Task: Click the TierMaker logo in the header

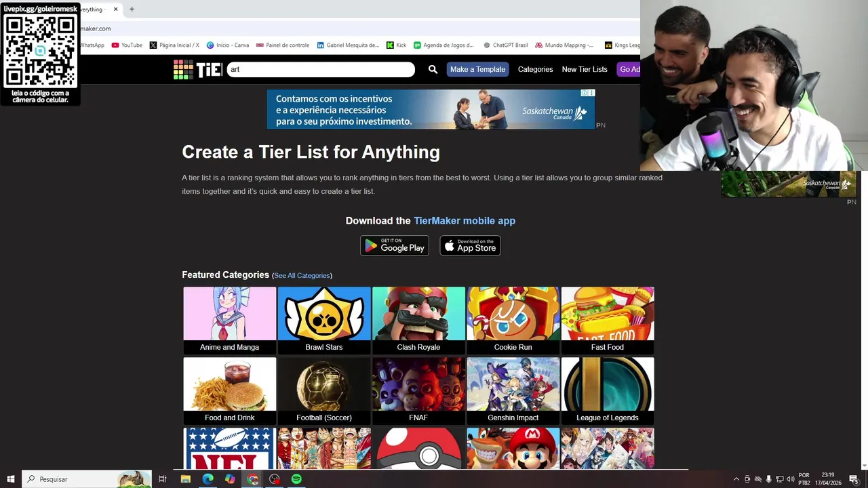Action: [x=197, y=69]
